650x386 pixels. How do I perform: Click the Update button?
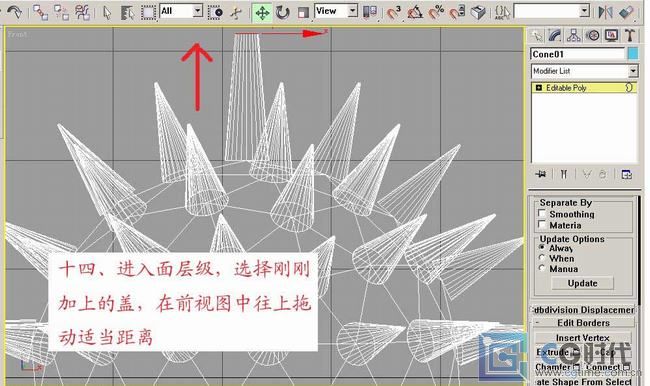[x=582, y=283]
